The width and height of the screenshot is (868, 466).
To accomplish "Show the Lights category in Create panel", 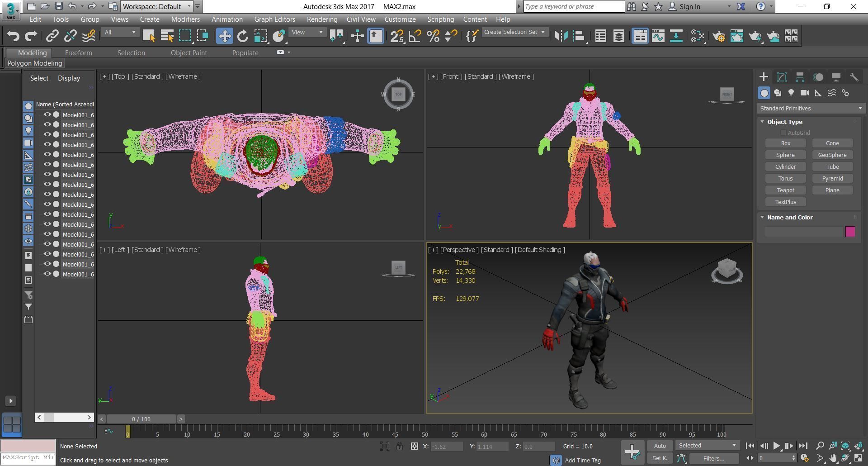I will tap(791, 93).
